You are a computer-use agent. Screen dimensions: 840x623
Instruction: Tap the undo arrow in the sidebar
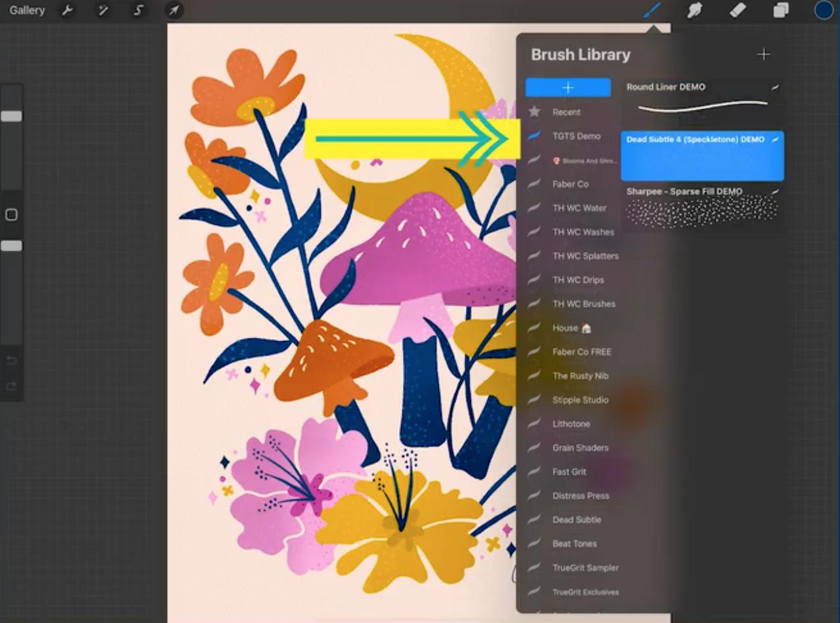pos(10,360)
